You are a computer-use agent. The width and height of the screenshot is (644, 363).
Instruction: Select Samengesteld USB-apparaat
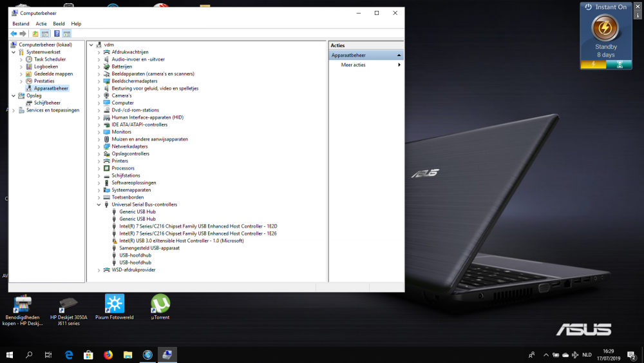click(149, 248)
